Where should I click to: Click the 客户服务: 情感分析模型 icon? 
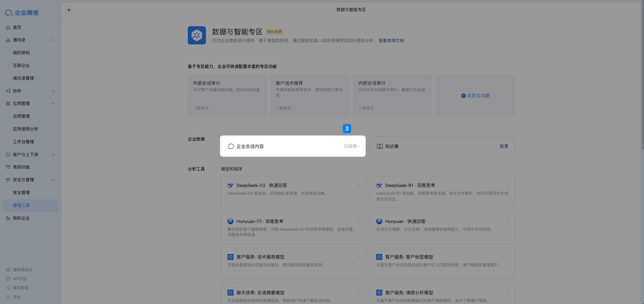tap(379, 293)
